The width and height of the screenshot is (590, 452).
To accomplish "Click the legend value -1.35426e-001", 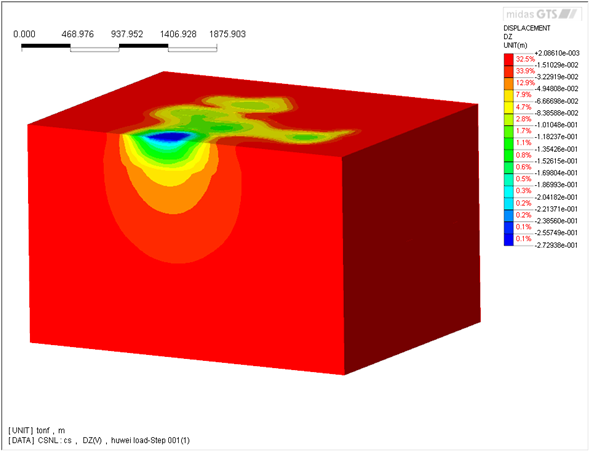I will (x=557, y=149).
